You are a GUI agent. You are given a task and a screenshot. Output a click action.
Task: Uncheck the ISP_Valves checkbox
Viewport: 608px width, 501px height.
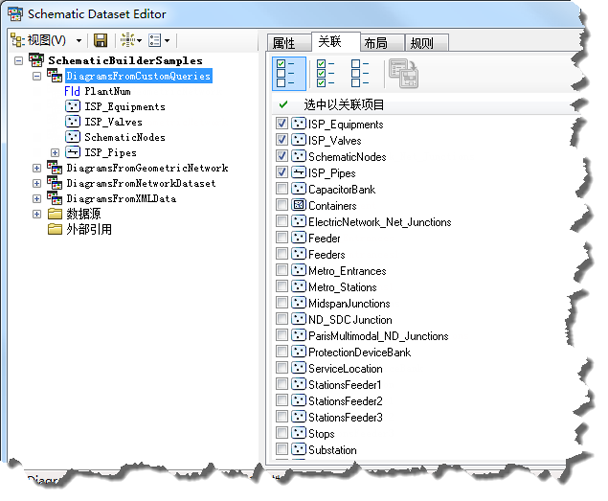(282, 140)
